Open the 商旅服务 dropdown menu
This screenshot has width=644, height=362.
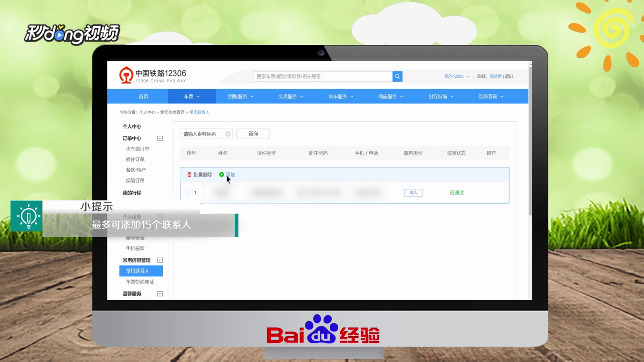(391, 96)
